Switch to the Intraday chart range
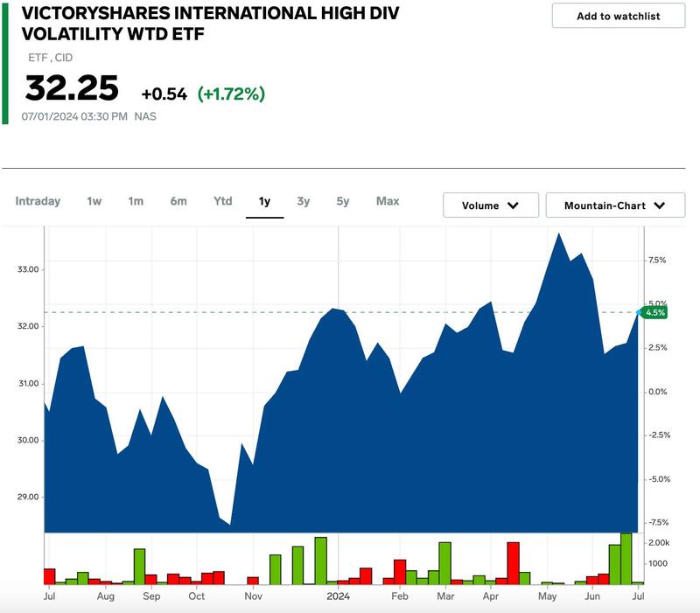700x613 pixels. tap(38, 201)
